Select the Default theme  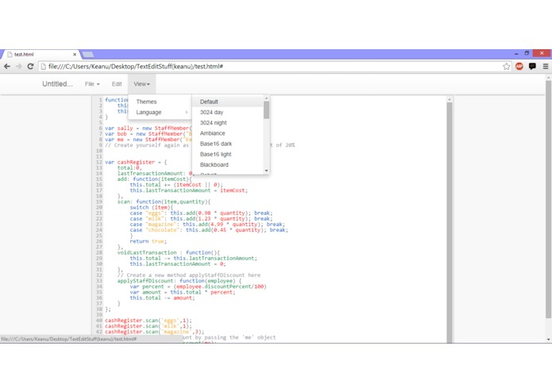(228, 102)
